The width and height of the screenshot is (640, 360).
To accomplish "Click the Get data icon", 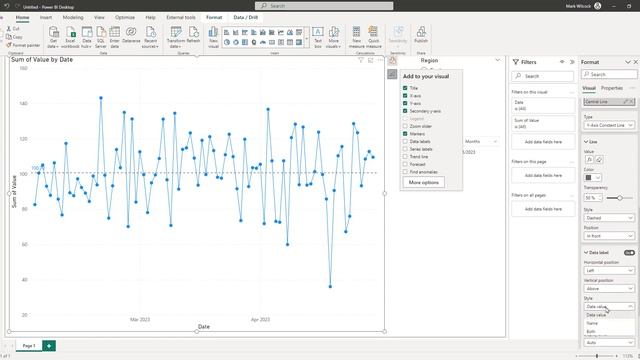I will point(53,37).
